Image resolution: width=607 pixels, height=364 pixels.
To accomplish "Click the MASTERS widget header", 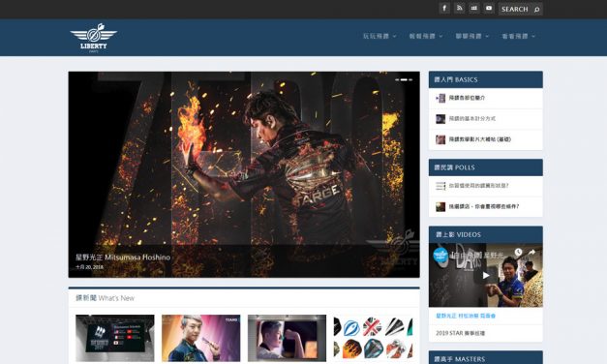I will pyautogui.click(x=485, y=357).
